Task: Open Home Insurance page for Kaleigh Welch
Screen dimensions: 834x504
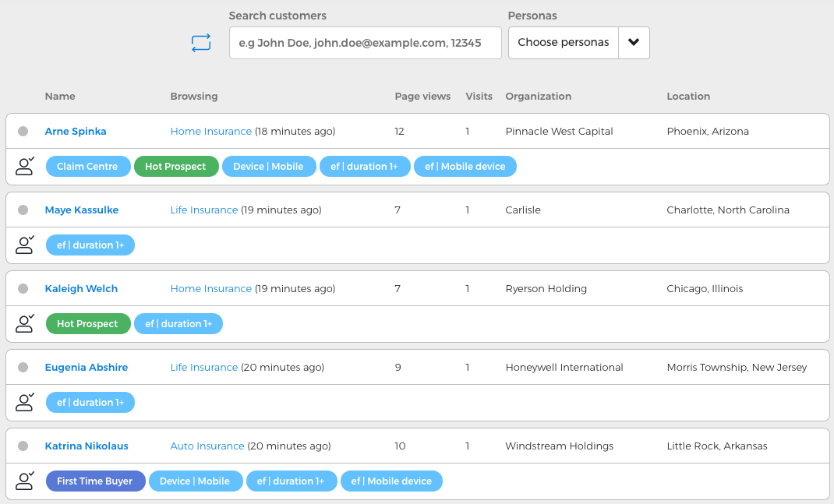Action: click(x=211, y=289)
